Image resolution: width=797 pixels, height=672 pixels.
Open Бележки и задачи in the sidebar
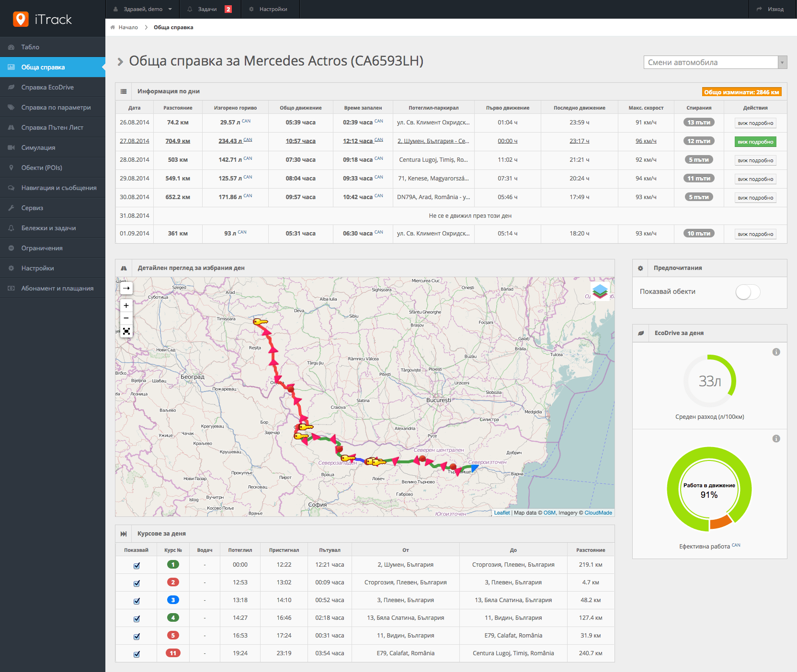point(53,228)
